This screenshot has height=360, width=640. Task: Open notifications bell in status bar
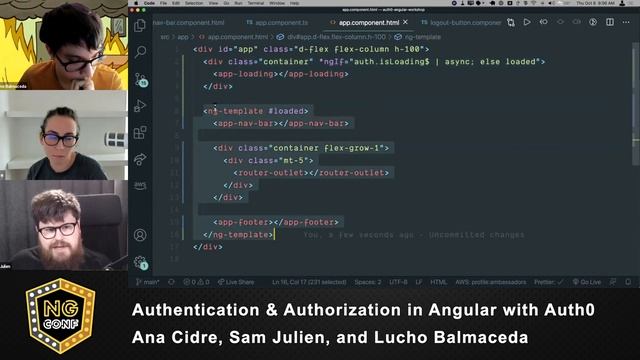pos(628,282)
